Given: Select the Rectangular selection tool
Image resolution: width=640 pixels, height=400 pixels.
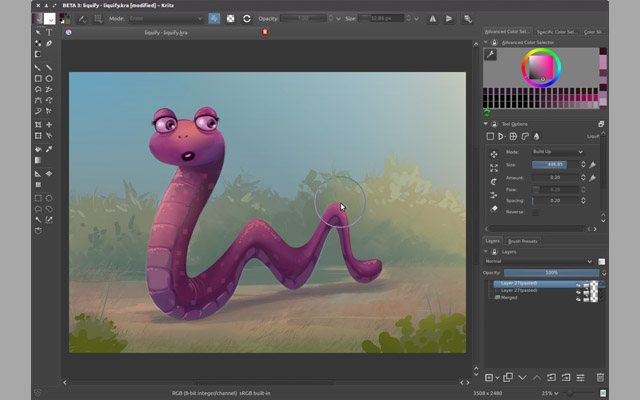Looking at the screenshot, I should (38, 198).
